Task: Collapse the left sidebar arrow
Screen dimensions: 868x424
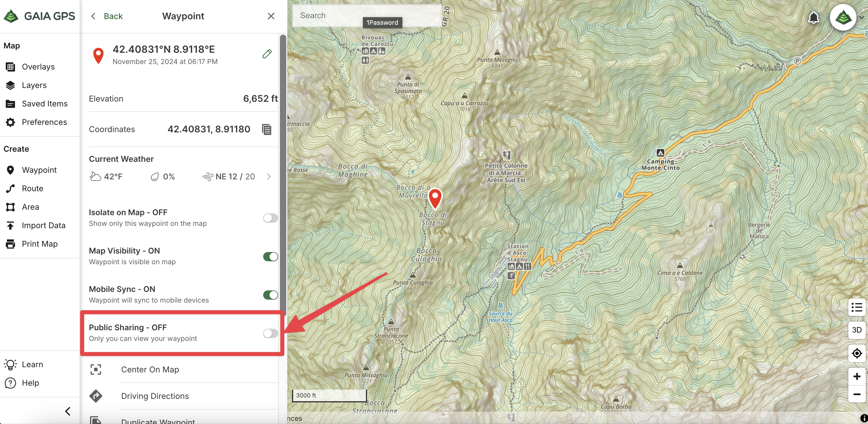Action: click(x=68, y=411)
